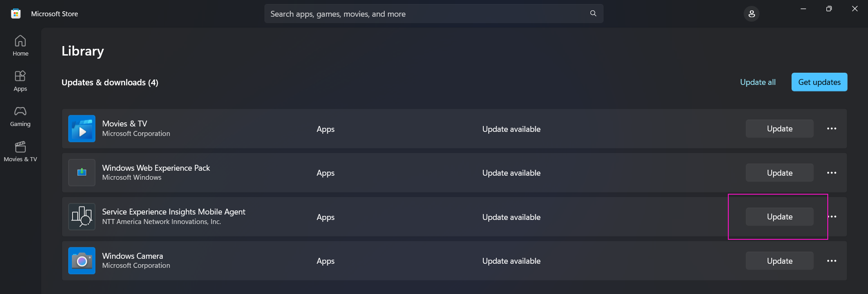Image resolution: width=868 pixels, height=294 pixels.
Task: Focus the search apps and games field
Action: pos(434,14)
